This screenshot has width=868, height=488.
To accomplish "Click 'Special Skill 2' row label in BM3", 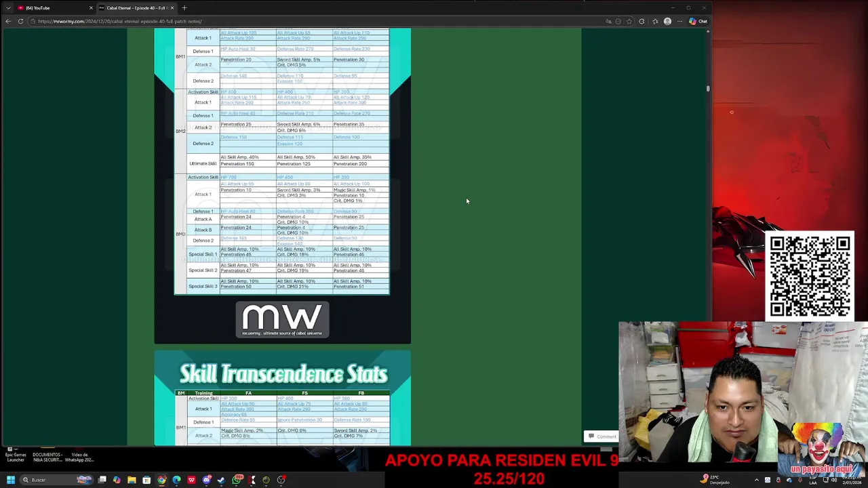I will point(203,270).
